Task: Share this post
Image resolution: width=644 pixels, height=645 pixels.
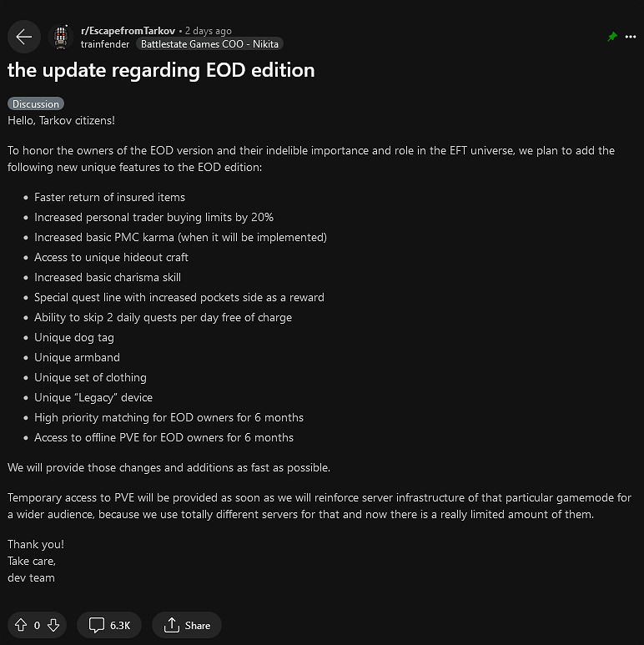Action: point(187,625)
